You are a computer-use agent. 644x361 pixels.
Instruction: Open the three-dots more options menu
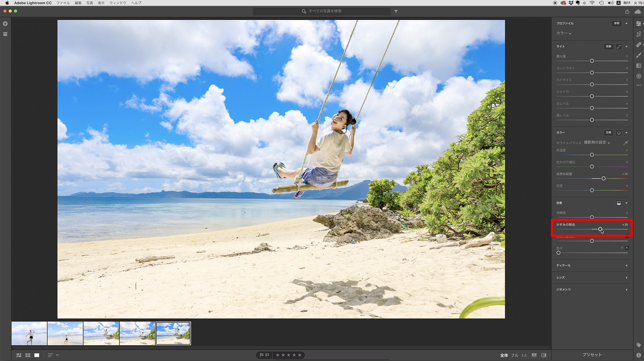click(639, 85)
